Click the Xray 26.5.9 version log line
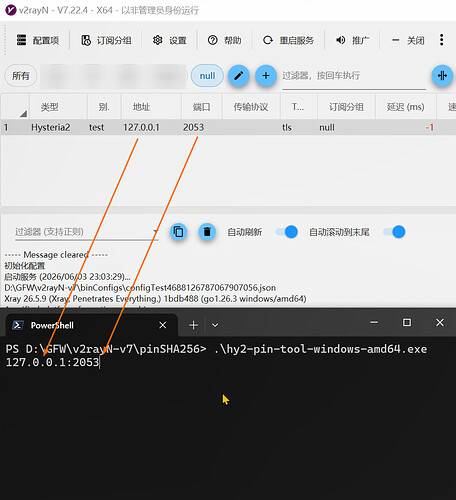The image size is (456, 500). pyautogui.click(x=155, y=299)
